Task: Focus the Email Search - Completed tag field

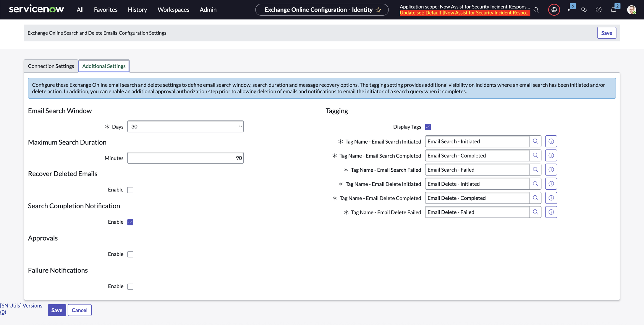Action: point(477,156)
